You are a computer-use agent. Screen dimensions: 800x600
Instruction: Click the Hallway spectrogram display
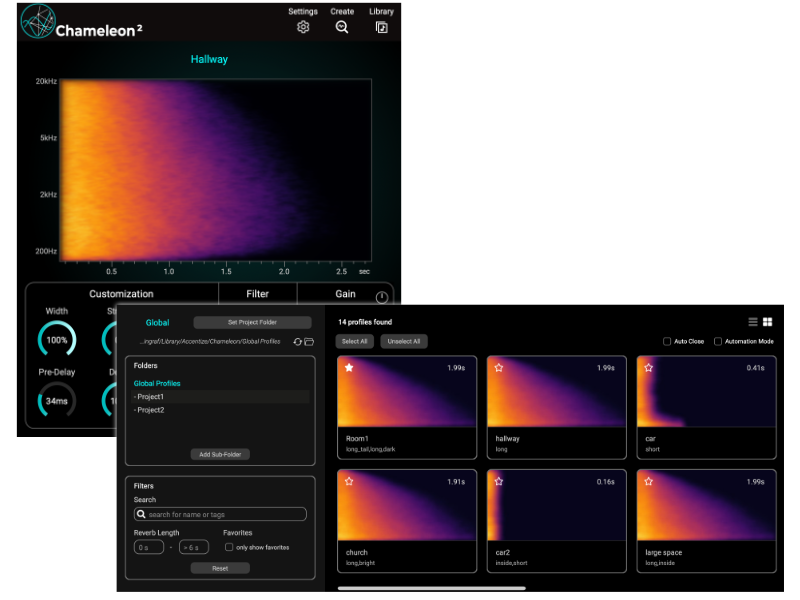pyautogui.click(x=216, y=170)
